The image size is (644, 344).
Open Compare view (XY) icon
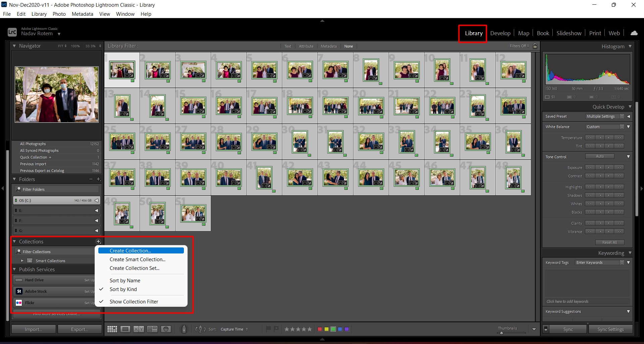pos(139,329)
